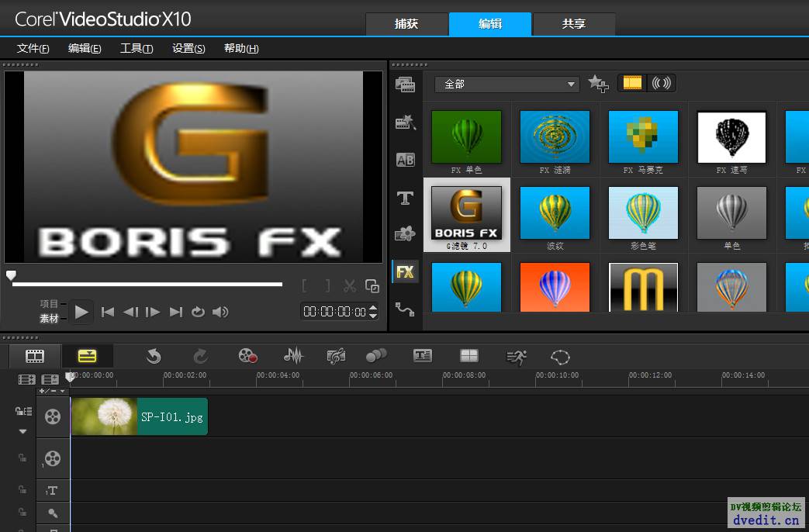809x532 pixels.
Task: Select the FX 马赛克 filter thumbnail
Action: coord(643,137)
